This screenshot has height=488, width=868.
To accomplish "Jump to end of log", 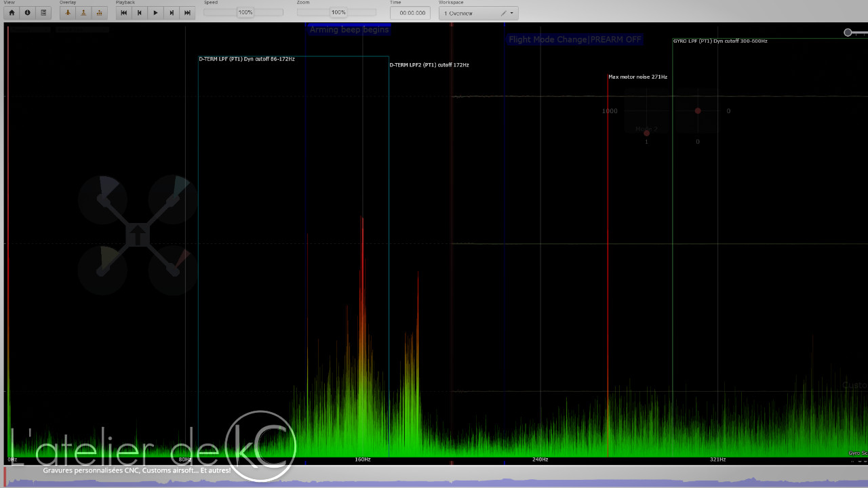I will (x=188, y=13).
